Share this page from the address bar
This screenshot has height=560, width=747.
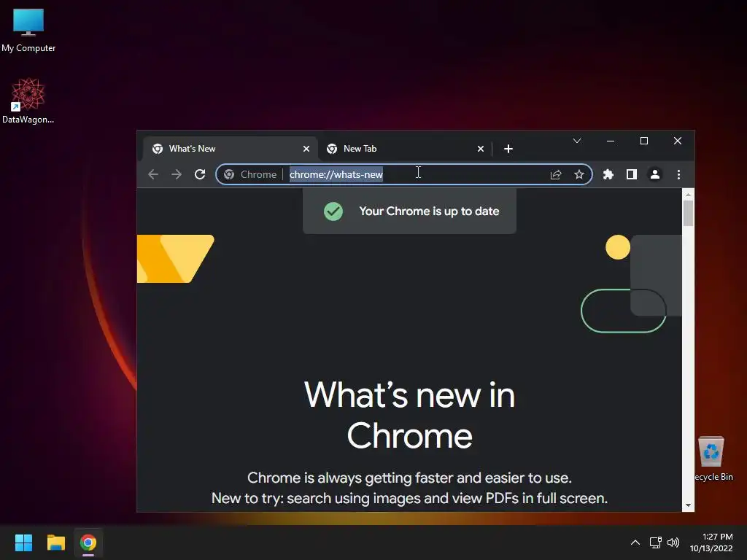point(556,175)
